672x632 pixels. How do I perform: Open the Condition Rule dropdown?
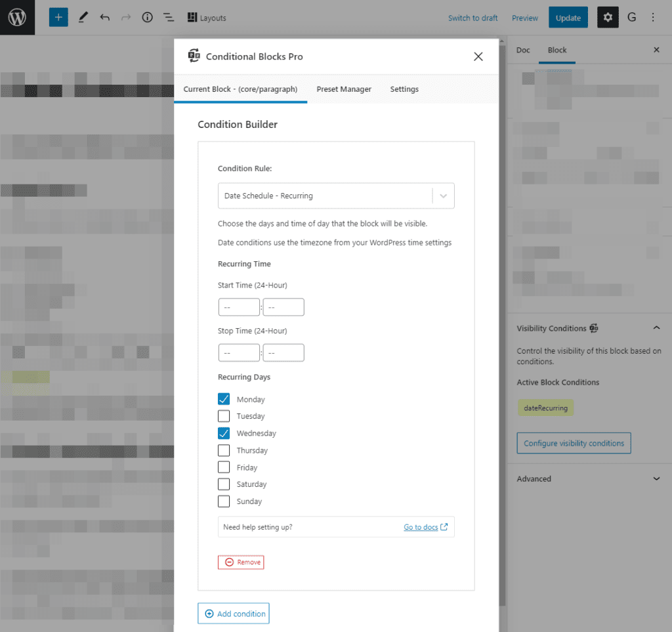pos(336,196)
